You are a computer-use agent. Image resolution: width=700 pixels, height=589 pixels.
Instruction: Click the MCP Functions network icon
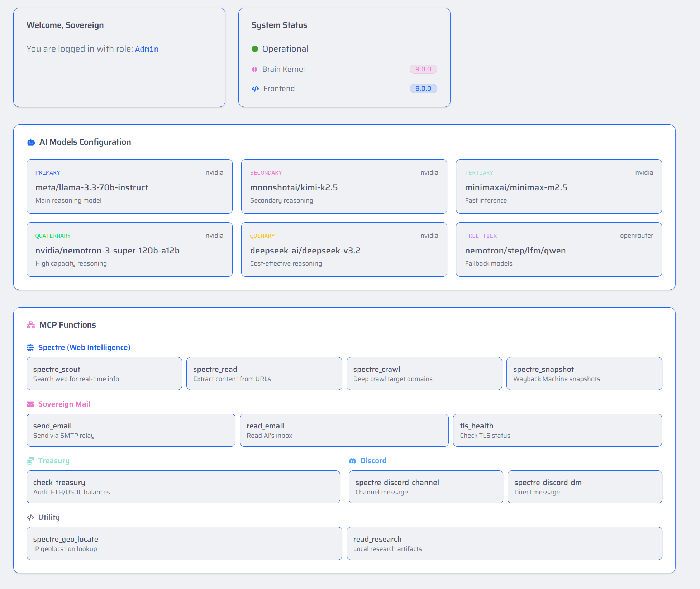coord(31,325)
